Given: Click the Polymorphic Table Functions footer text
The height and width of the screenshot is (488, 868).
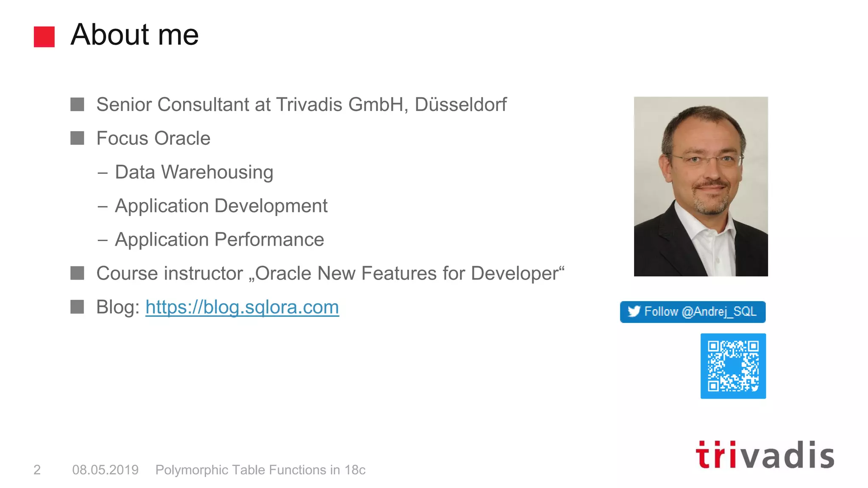Looking at the screenshot, I should 260,470.
